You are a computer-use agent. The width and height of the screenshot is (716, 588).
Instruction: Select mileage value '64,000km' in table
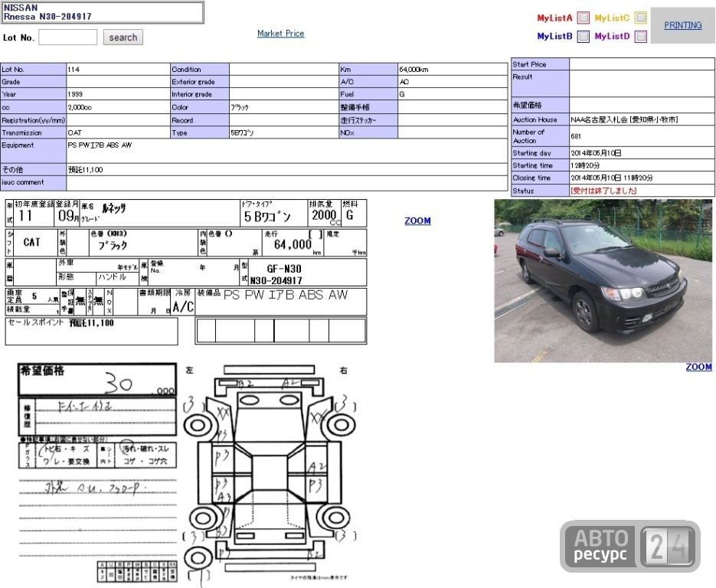(x=414, y=70)
